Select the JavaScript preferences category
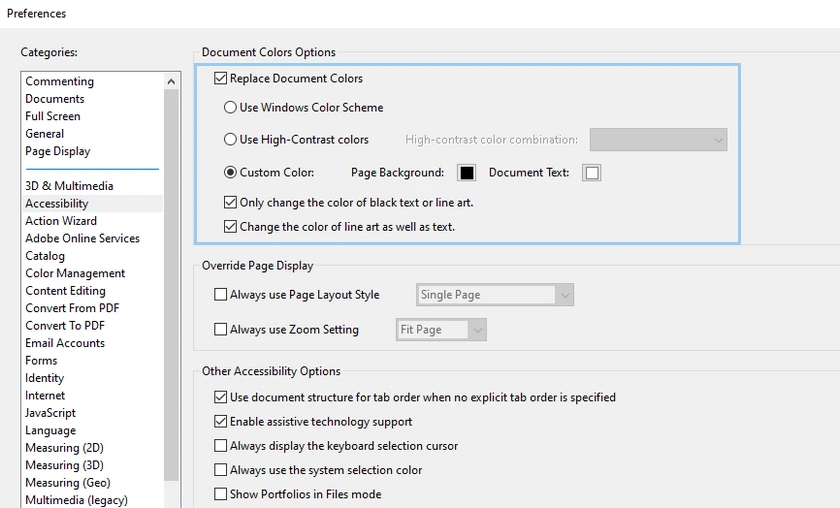 pyautogui.click(x=51, y=413)
